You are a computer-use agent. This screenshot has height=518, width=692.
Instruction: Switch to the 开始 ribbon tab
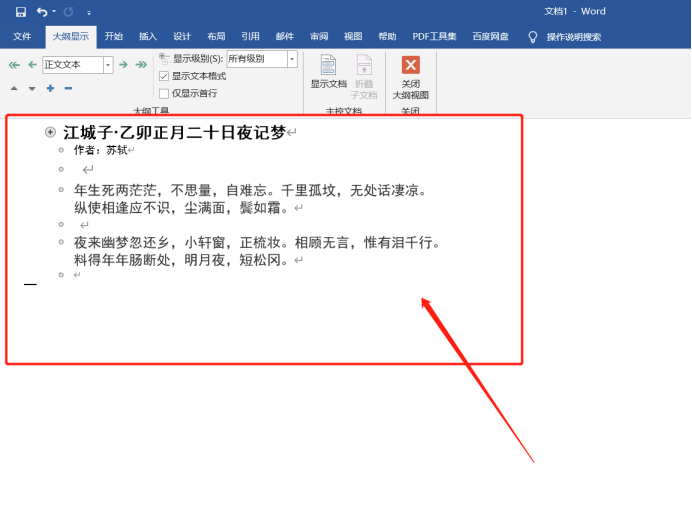pyautogui.click(x=113, y=36)
